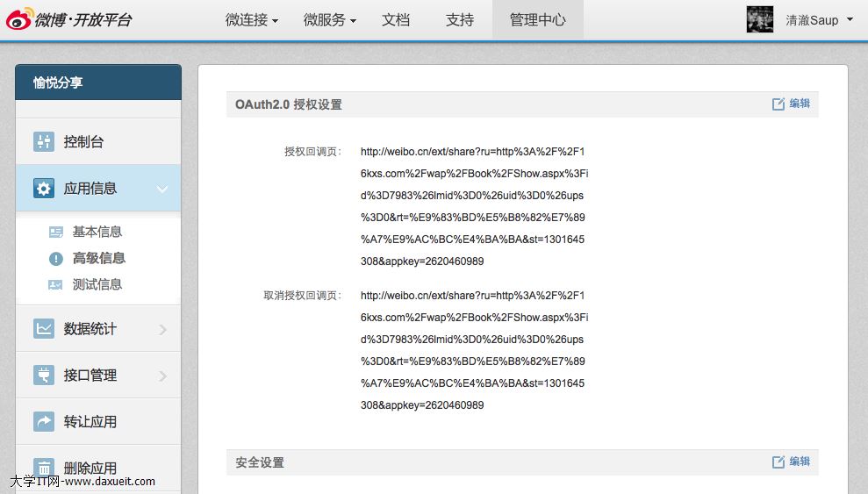Expand the 数据统计 chevron
This screenshot has height=494, width=868.
tap(162, 330)
